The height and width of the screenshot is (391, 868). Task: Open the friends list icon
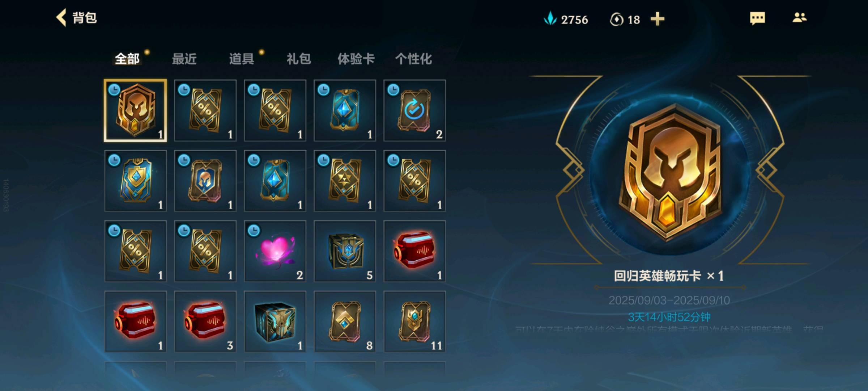[799, 17]
